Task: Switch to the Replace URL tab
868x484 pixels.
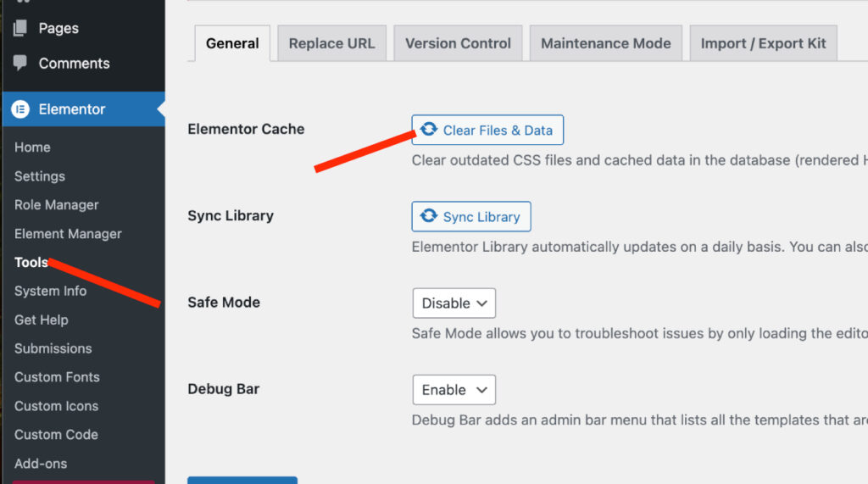Action: 331,43
